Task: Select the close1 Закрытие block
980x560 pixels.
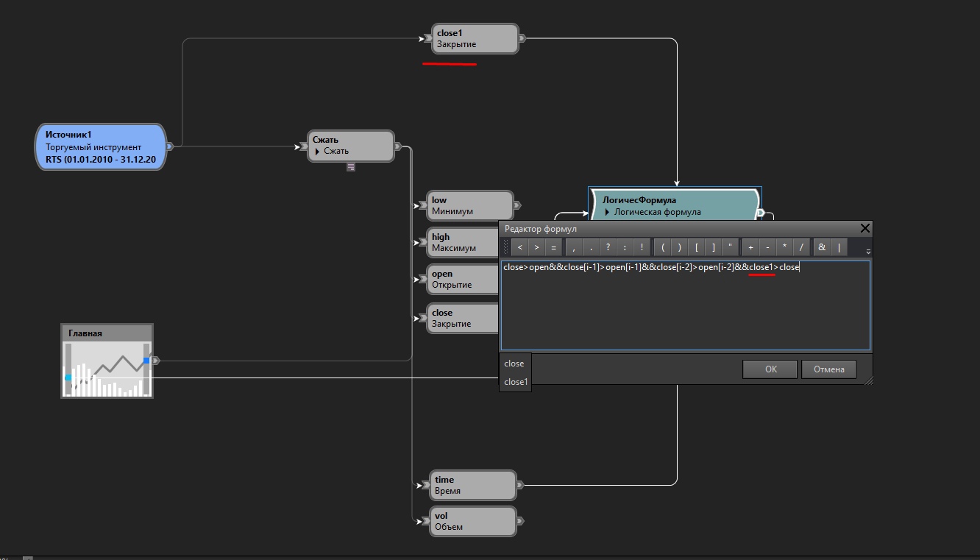Action: pyautogui.click(x=475, y=38)
